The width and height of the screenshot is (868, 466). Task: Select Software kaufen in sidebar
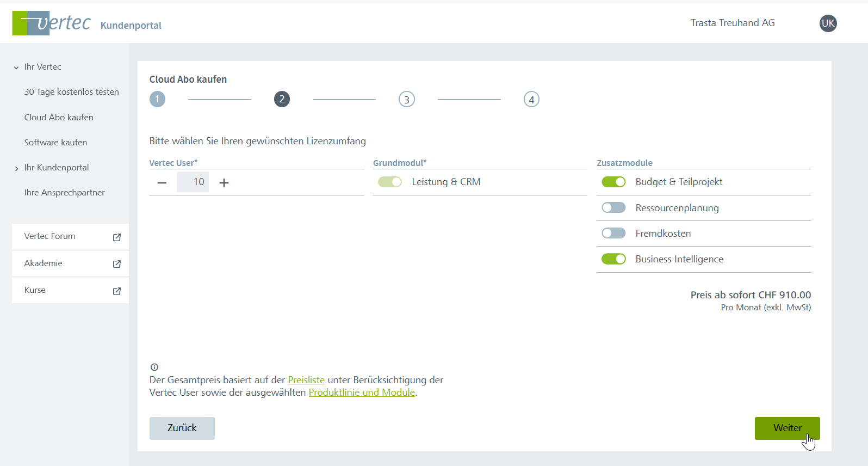point(55,143)
